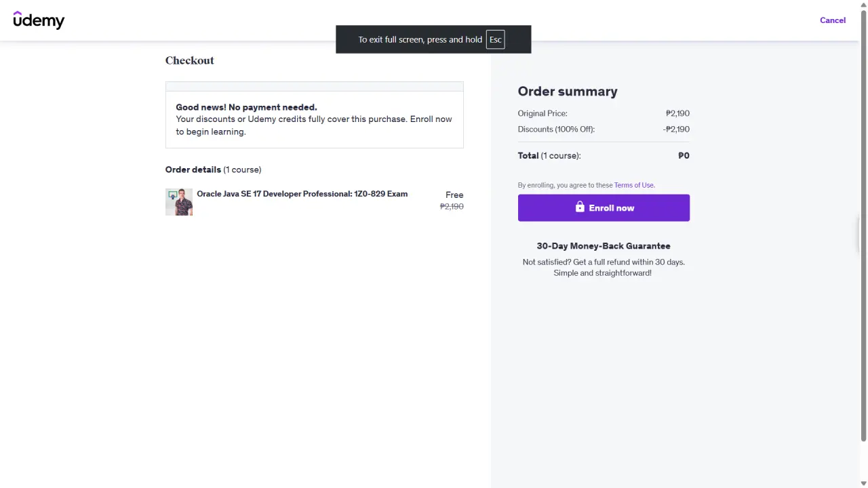Click the lock icon on Enroll button
Viewport: 868px width, 488px height.
pyautogui.click(x=580, y=207)
